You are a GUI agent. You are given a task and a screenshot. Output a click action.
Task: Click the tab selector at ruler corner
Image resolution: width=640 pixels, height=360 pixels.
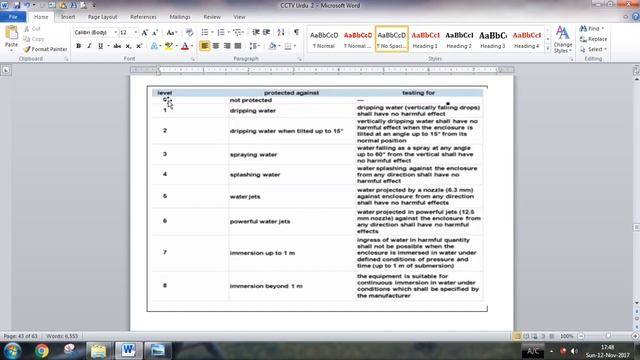click(6, 70)
